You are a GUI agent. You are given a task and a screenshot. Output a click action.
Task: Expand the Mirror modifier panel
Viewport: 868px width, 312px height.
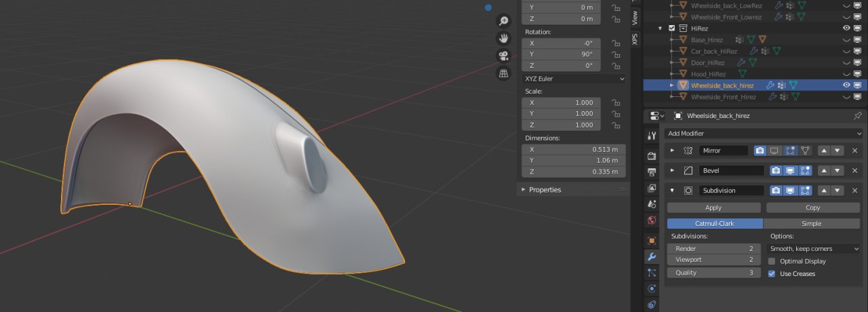[x=673, y=151]
